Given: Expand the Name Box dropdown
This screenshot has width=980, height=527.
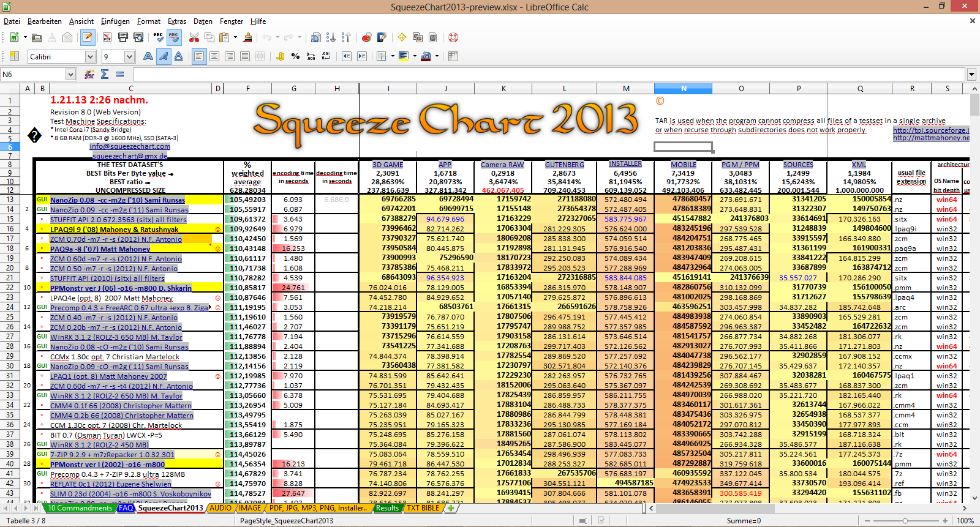Looking at the screenshot, I should (70, 74).
